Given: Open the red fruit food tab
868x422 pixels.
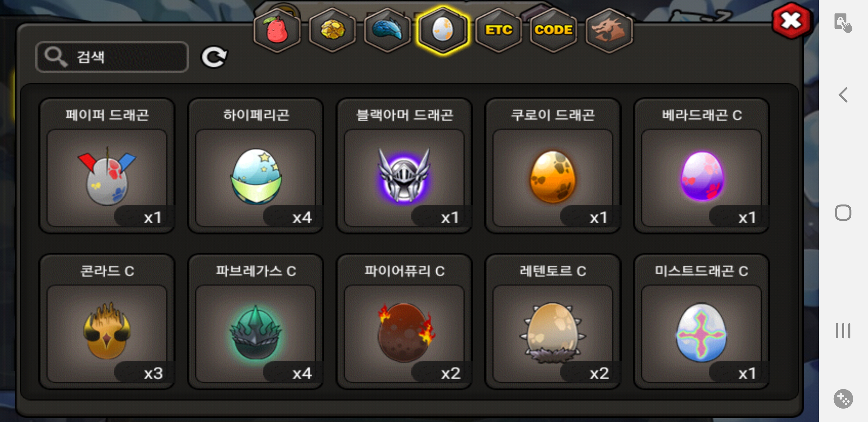Looking at the screenshot, I should pos(277,30).
